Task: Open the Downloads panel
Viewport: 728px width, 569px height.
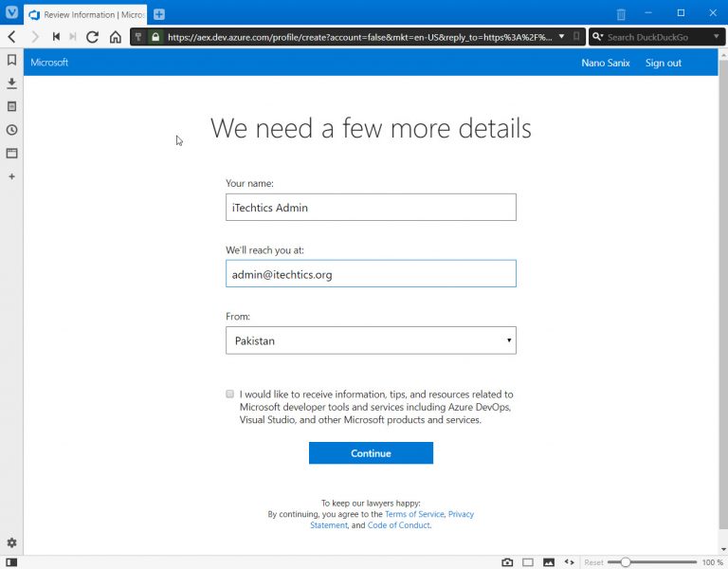Action: click(12, 83)
